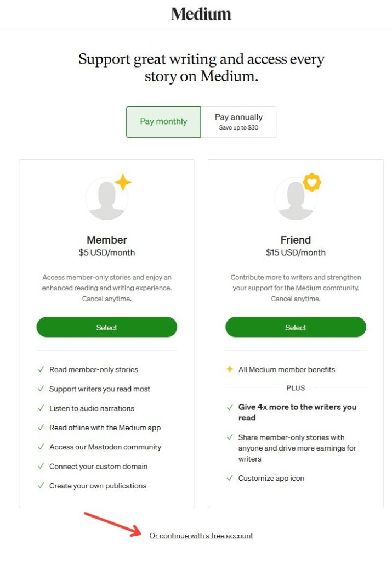This screenshot has height=562, width=392.
Task: Click the checkmark beside Create your own publications
Action: click(41, 486)
